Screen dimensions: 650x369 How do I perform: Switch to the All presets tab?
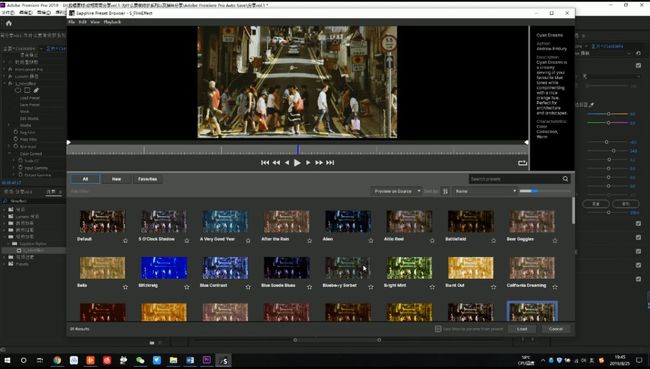[85, 179]
